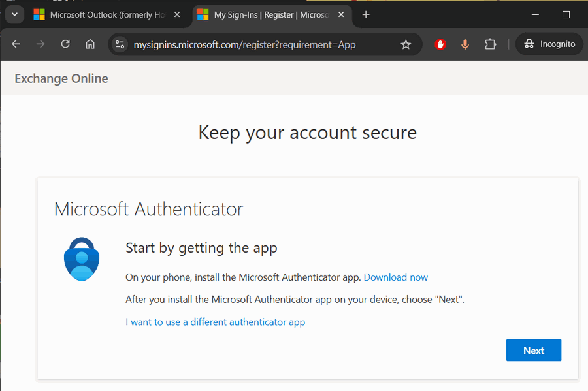Click the Incognito profile button

(549, 44)
